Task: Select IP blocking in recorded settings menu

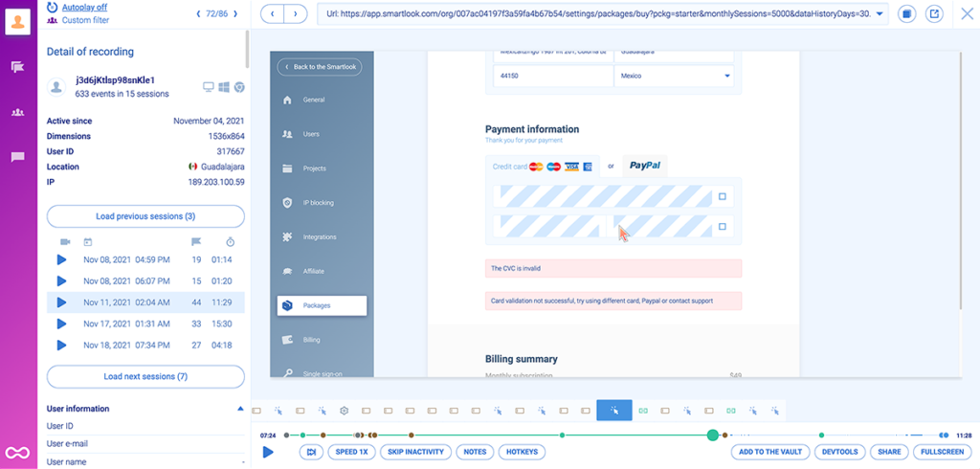Action: point(318,203)
